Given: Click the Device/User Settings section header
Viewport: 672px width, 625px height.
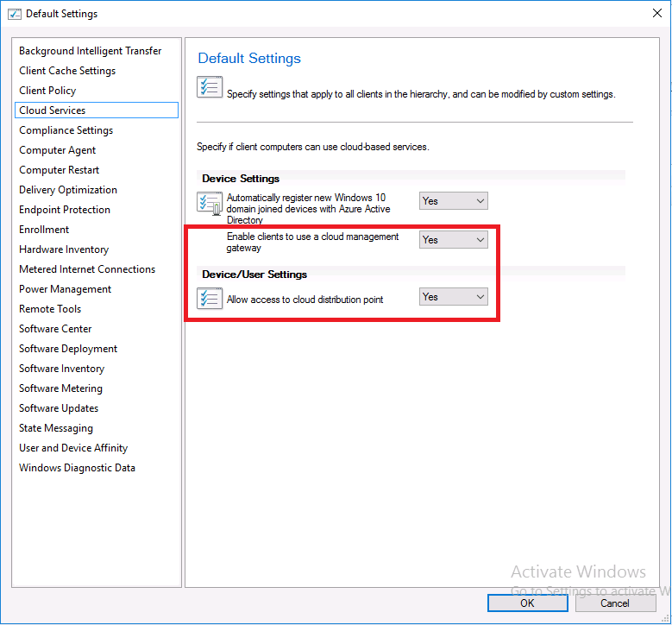Looking at the screenshot, I should coord(254,275).
